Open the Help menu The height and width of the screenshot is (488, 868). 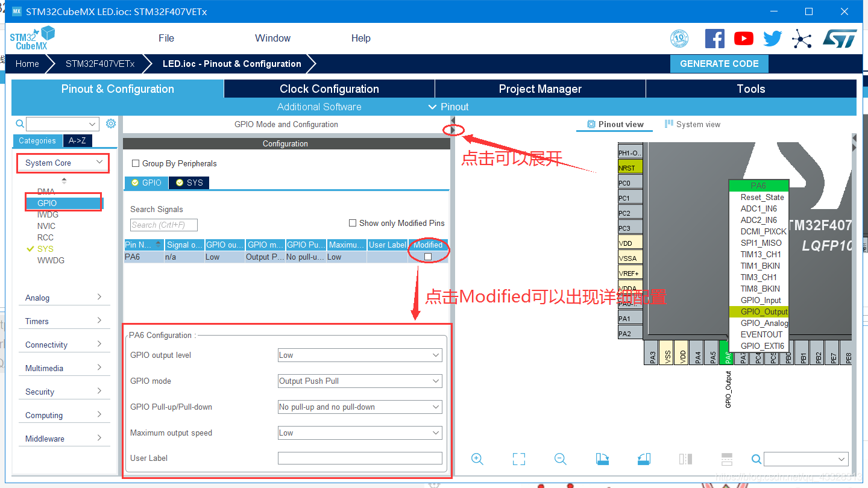(x=360, y=38)
